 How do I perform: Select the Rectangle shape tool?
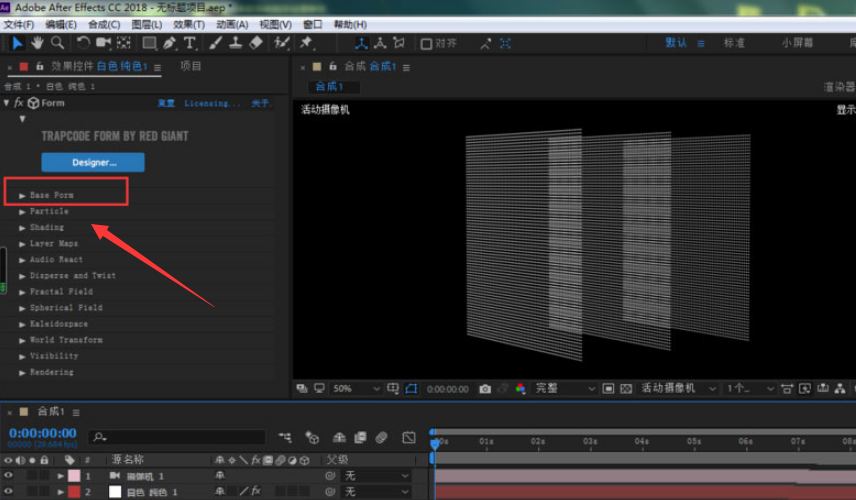(148, 43)
